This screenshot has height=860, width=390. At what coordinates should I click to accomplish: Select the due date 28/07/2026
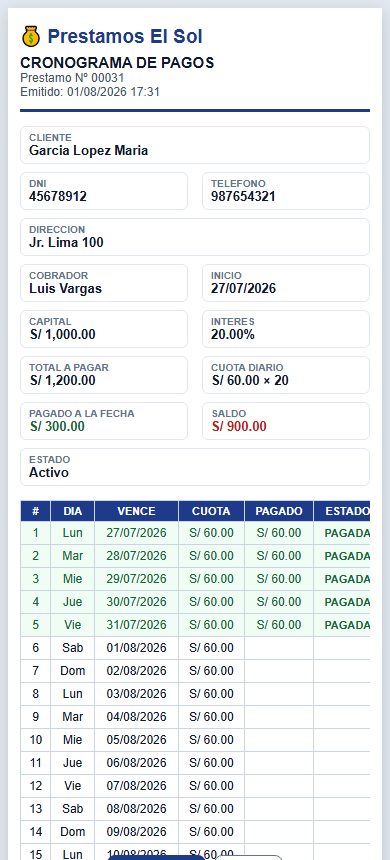[x=136, y=556]
